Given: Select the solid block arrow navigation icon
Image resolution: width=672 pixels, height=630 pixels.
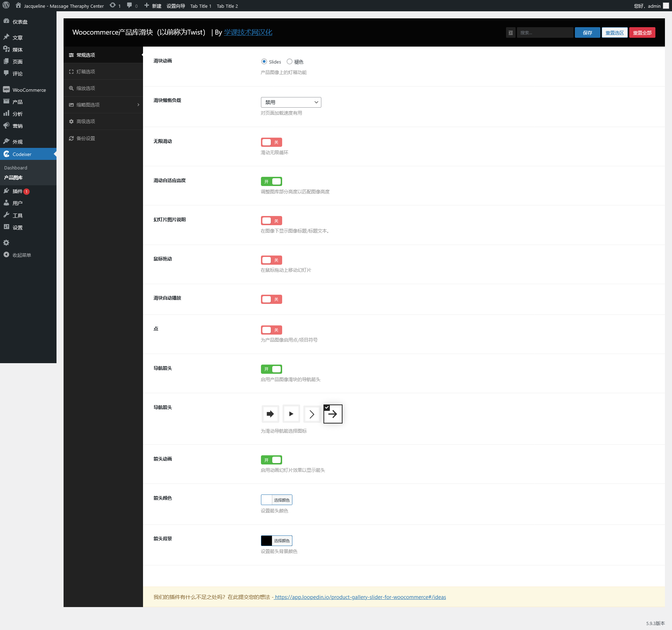Looking at the screenshot, I should (270, 414).
